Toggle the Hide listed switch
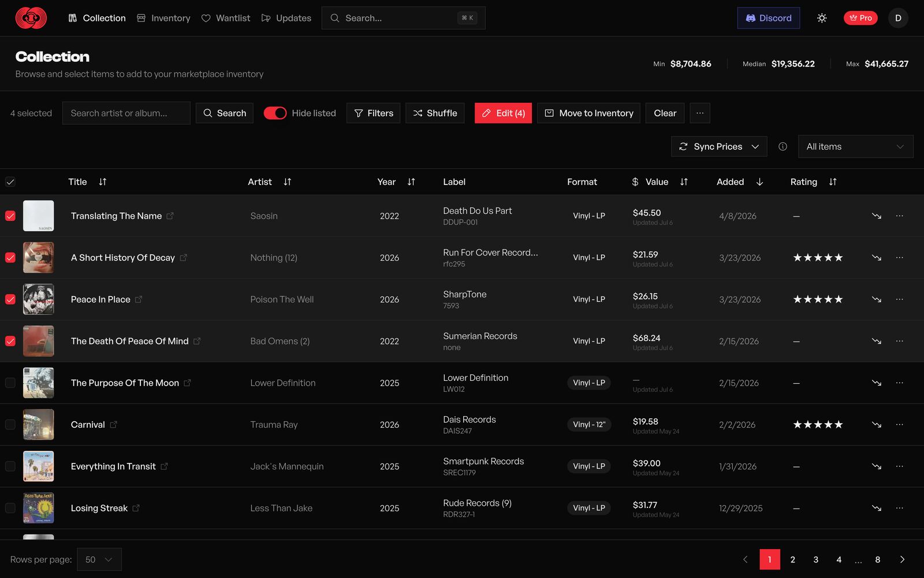This screenshot has width=924, height=578. click(x=275, y=113)
